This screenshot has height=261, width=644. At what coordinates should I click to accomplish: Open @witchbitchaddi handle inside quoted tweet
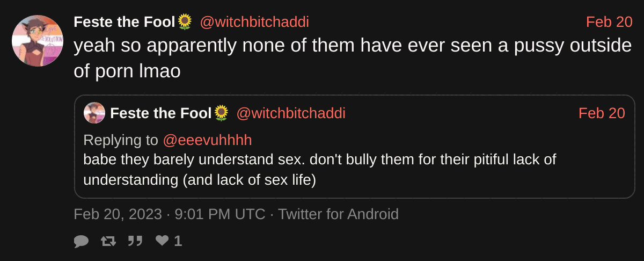(291, 113)
